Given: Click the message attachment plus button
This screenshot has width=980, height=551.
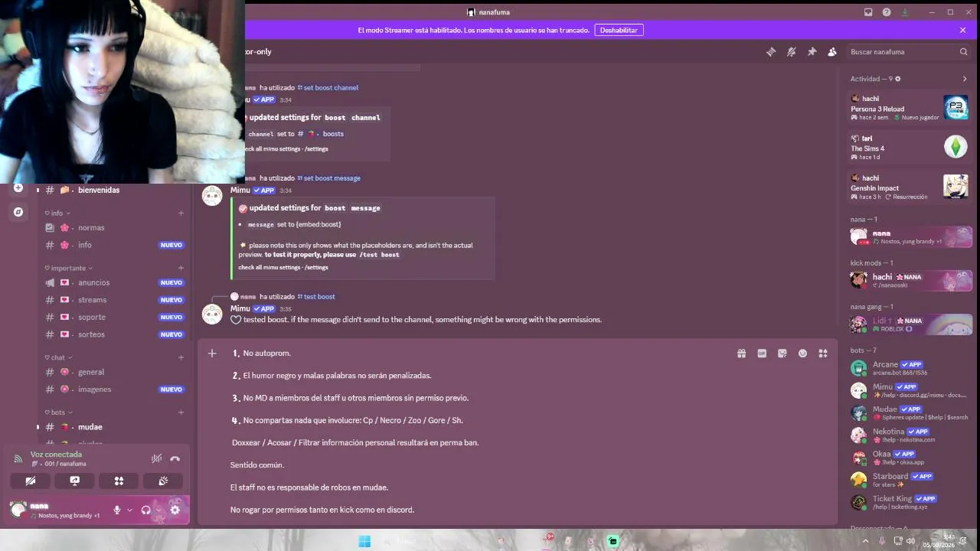Looking at the screenshot, I should [212, 354].
